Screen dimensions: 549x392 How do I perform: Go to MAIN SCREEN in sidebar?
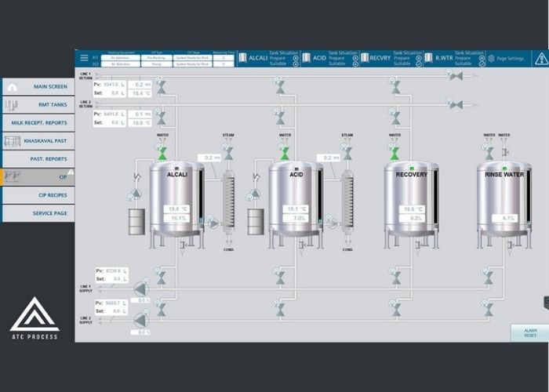[x=38, y=87]
